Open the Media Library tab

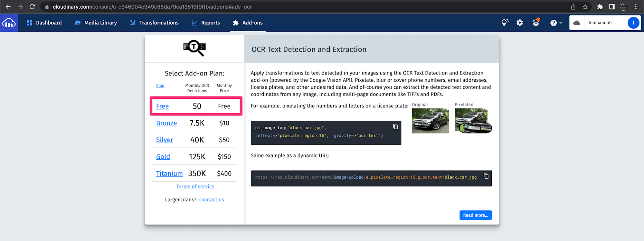96,23
